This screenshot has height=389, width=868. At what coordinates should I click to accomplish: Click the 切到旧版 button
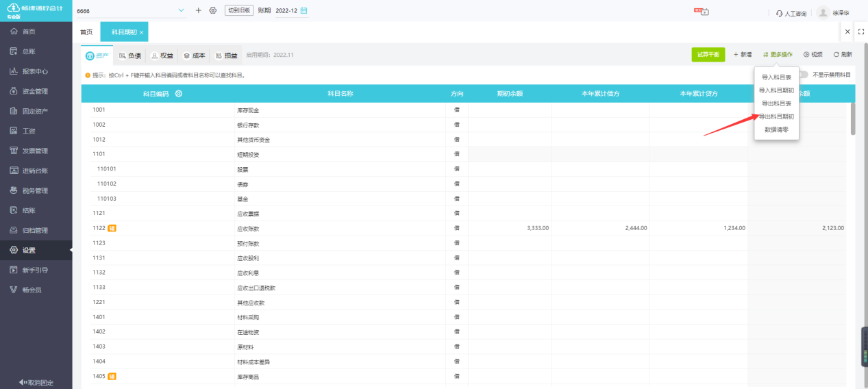pyautogui.click(x=239, y=10)
